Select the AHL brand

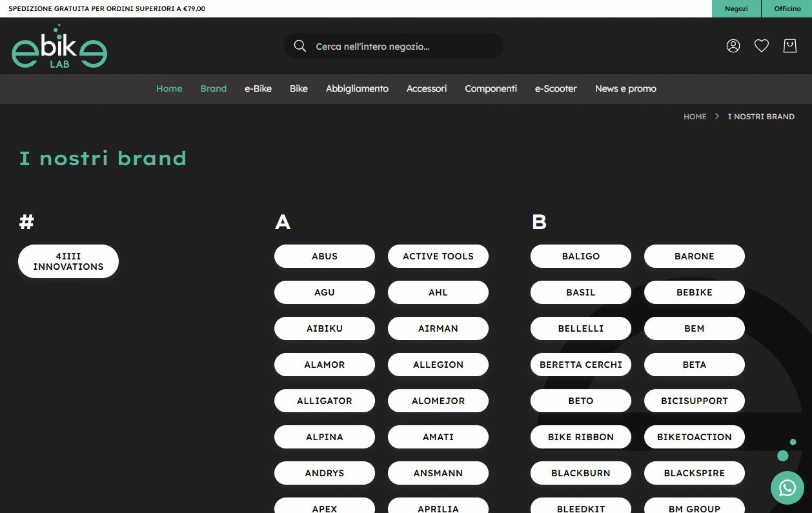point(438,292)
